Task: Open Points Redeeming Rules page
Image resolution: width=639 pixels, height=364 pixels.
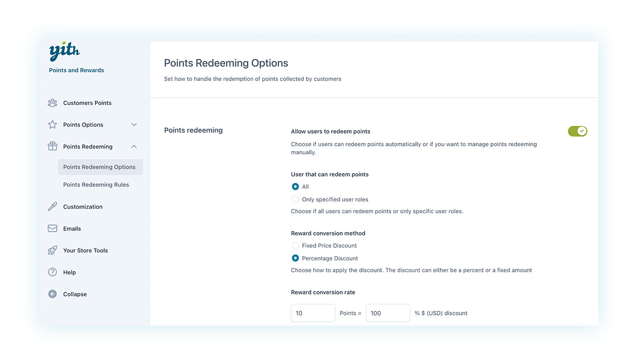Action: pos(96,184)
